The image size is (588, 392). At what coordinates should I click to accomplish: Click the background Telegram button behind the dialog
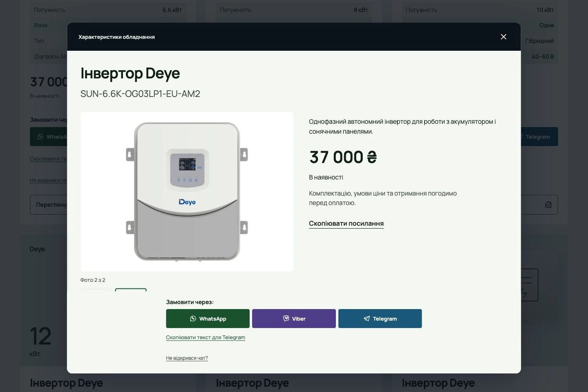[x=539, y=137]
